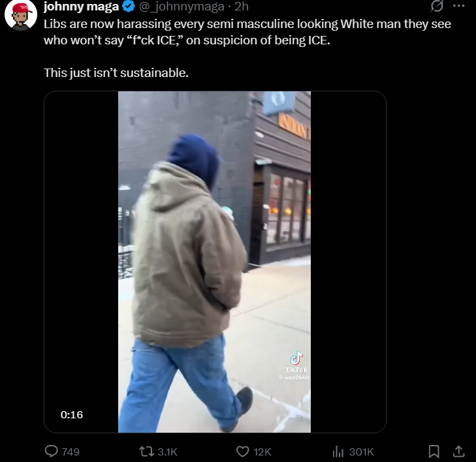This screenshot has width=476, height=462.
Task: Play the embedded video
Action: [215, 262]
